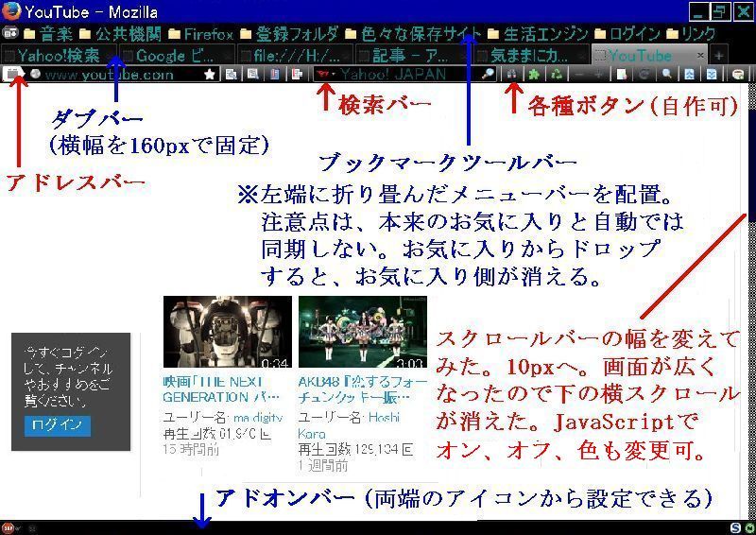Viewport: 756px width, 535px height.
Task: Zoom out with the minus button
Action: tap(579, 75)
